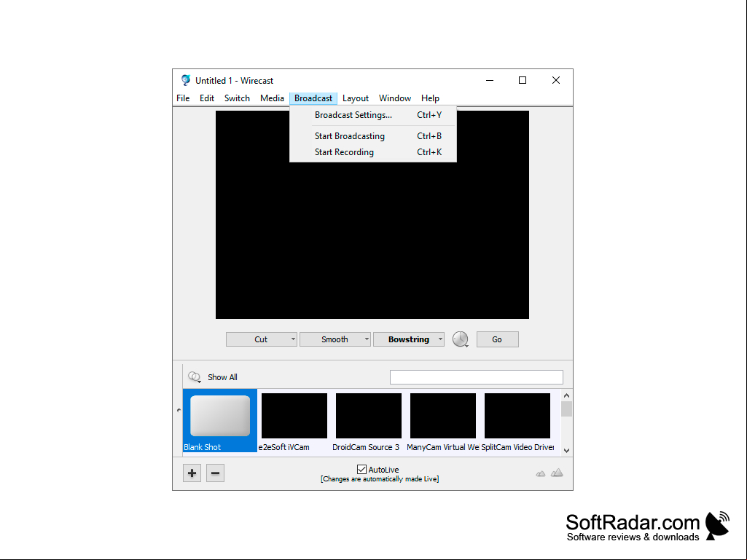Viewport: 747px width, 560px height.
Task: Choose Start Recording from the menu
Action: pyautogui.click(x=373, y=152)
